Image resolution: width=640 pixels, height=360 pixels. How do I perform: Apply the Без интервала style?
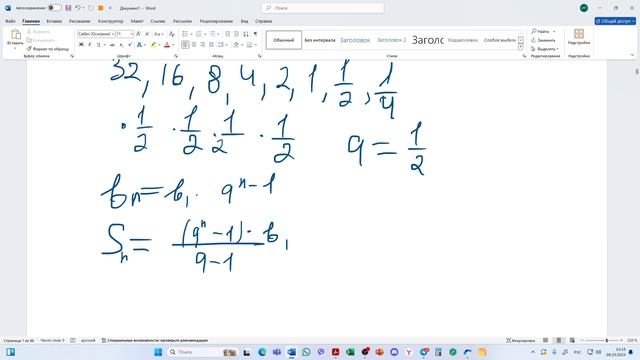click(x=320, y=40)
